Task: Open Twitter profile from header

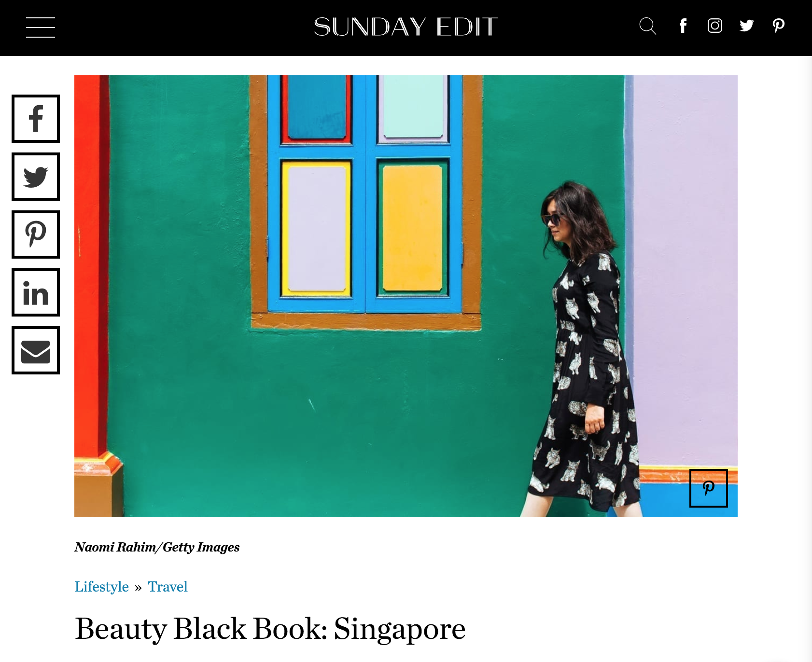Action: click(x=747, y=26)
